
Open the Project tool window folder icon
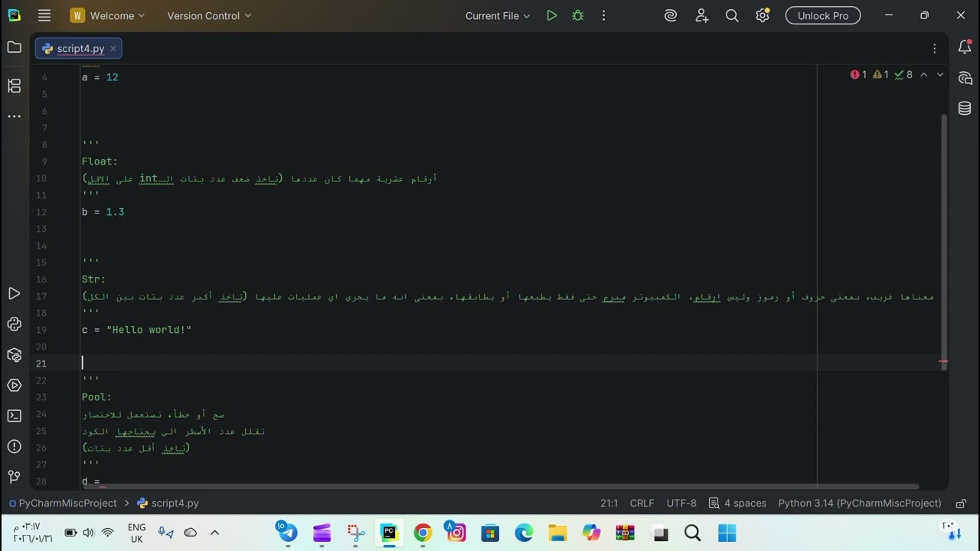pyautogui.click(x=14, y=47)
